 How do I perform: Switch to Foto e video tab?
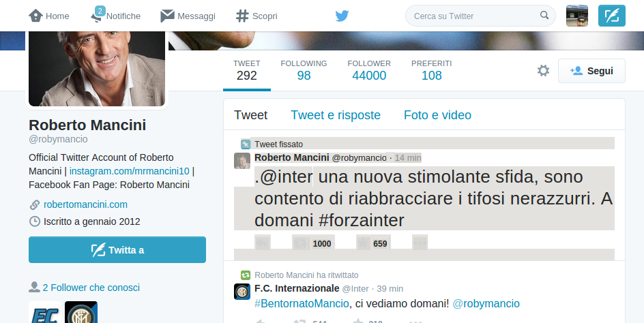click(x=437, y=115)
